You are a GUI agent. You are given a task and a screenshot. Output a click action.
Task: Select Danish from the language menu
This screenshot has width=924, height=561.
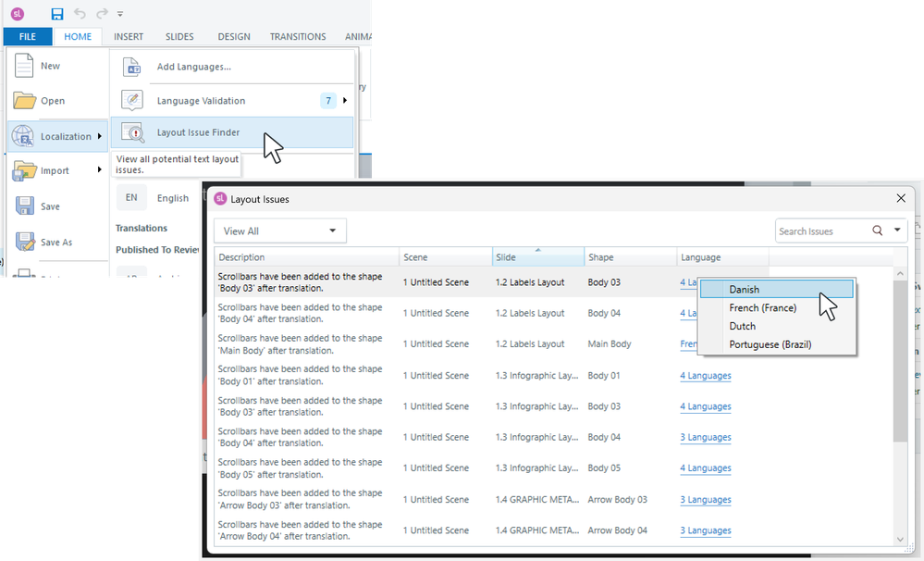pyautogui.click(x=744, y=288)
